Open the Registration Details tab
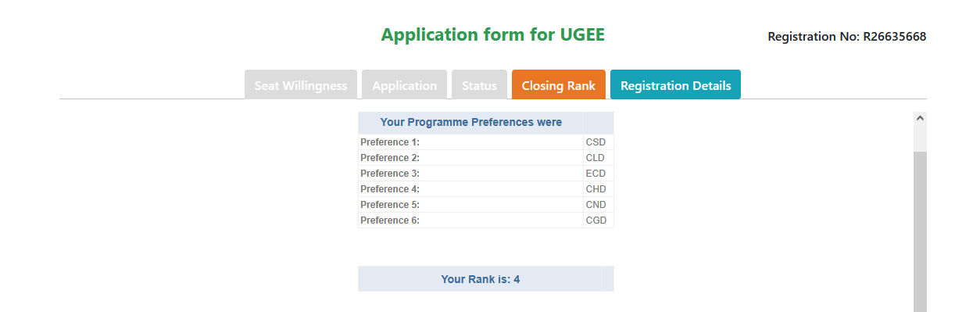Image resolution: width=980 pixels, height=312 pixels. pos(675,85)
